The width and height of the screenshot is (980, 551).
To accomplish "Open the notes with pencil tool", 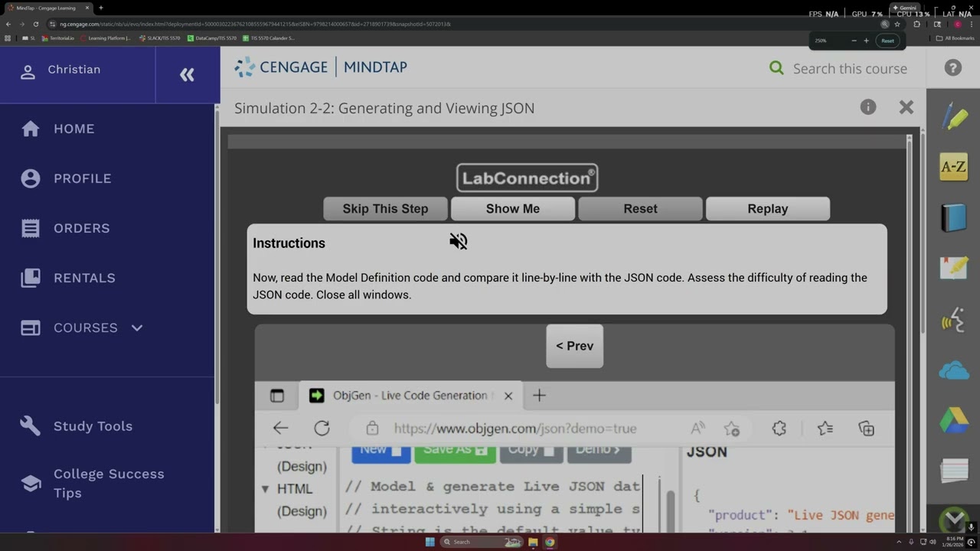I will [x=954, y=268].
